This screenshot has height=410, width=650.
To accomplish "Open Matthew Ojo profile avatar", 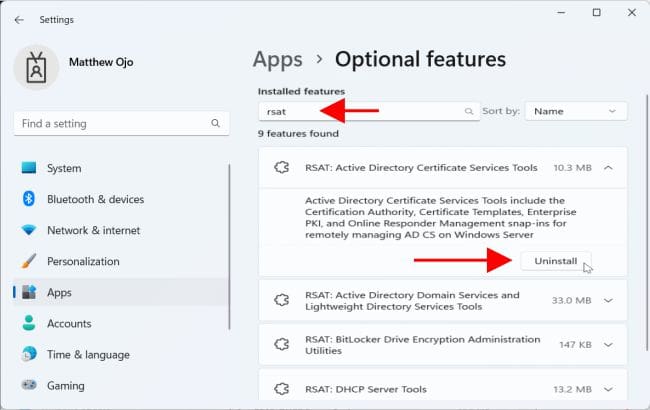I will [36, 67].
